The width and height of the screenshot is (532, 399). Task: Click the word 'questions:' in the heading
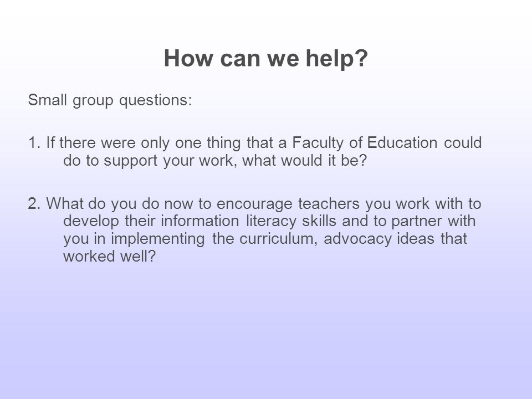pos(155,100)
